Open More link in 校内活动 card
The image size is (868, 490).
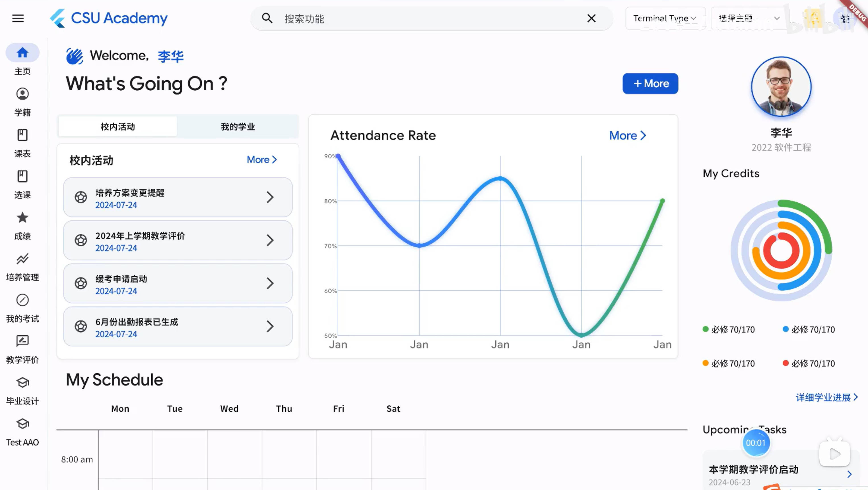[262, 159]
